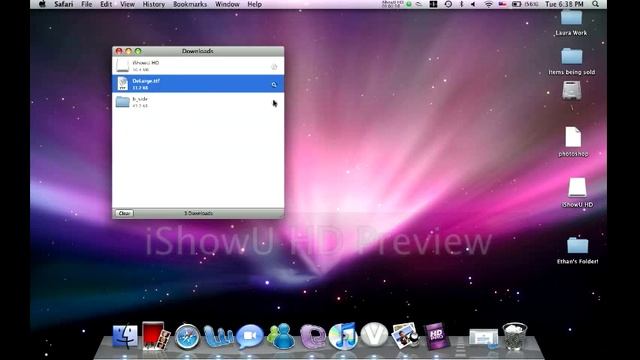This screenshot has width=640, height=360.
Task: Open the Help menu
Action: [x=254, y=4]
